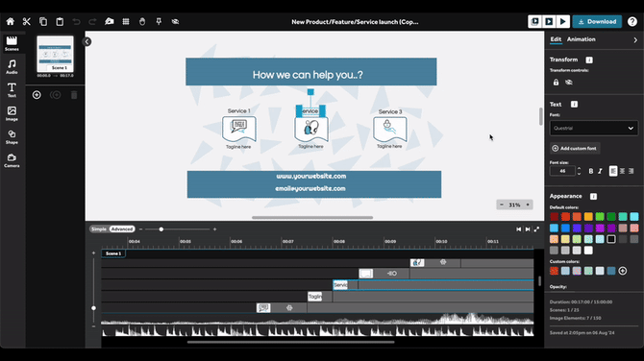Screen dimensions: 644x361
Task: Expand the timeline to fullscreen
Action: 536,229
